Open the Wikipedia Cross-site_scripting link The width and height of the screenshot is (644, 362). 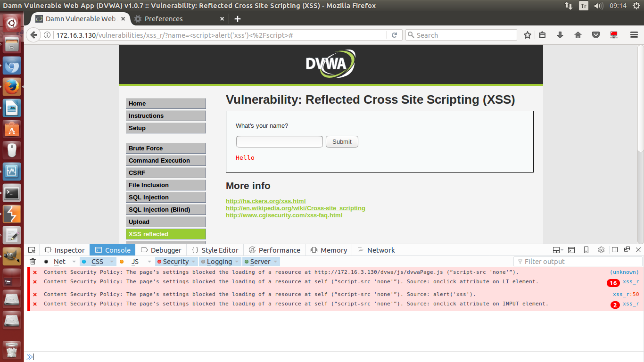[296, 208]
